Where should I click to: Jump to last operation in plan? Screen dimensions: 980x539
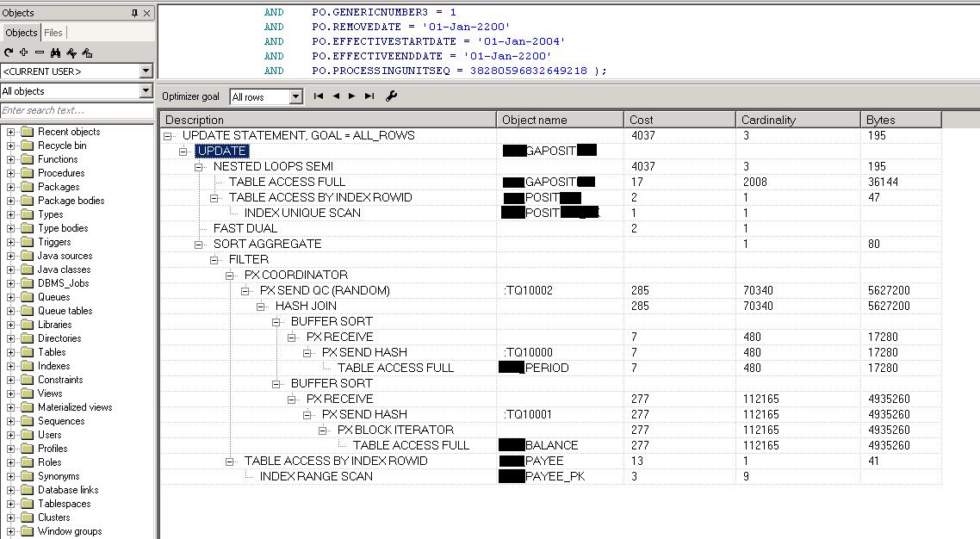(369, 96)
